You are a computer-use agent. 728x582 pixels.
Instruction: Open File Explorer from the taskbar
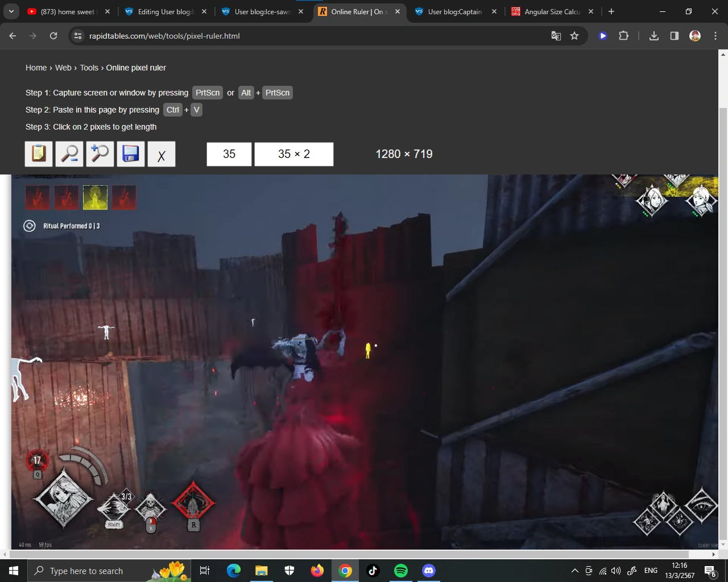click(x=261, y=571)
